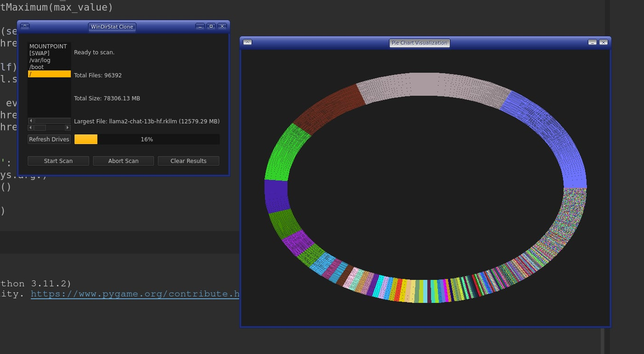The image size is (644, 354).
Task: Close the WinDirStat Clone window
Action: [222, 26]
